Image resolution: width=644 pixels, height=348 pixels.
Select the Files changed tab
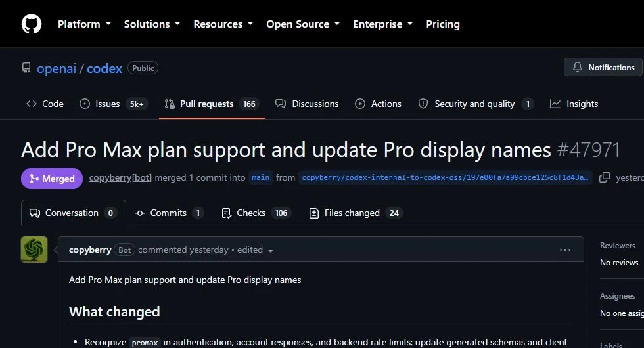356,213
